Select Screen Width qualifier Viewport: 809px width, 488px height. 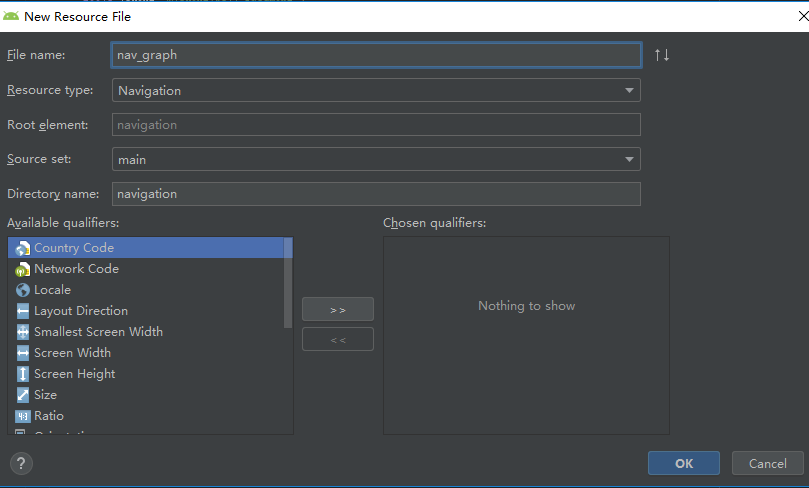(146, 353)
